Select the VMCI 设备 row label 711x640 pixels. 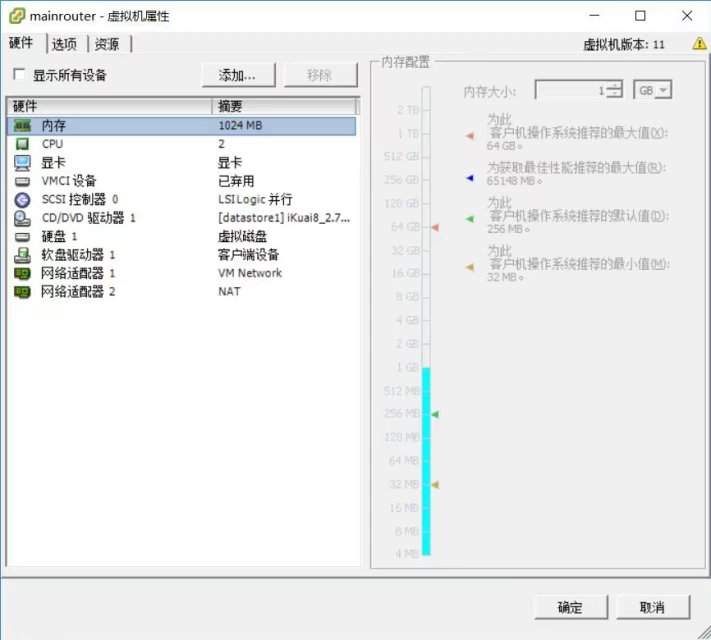pos(69,181)
